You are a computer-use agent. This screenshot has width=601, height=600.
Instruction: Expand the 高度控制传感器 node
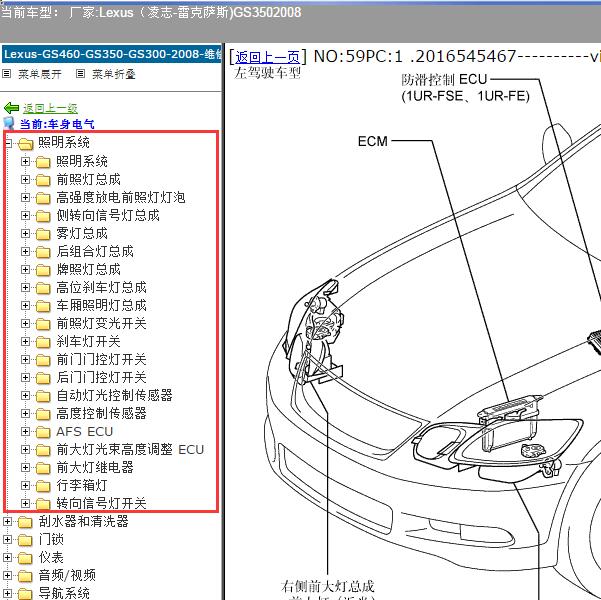tap(25, 414)
